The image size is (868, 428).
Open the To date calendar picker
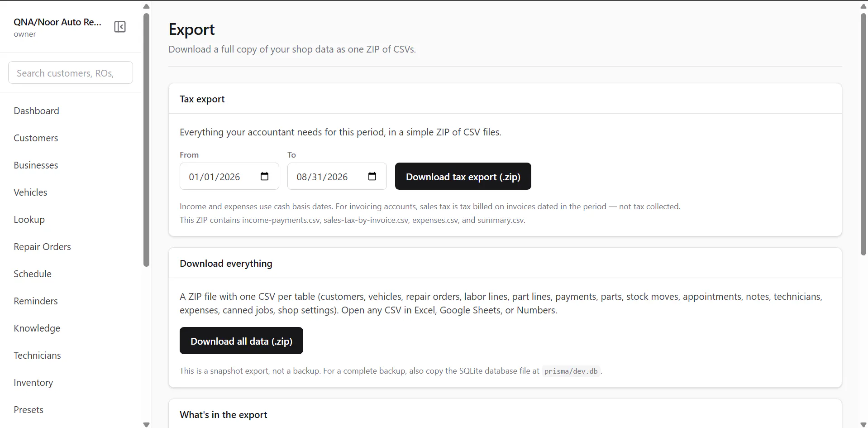(x=372, y=176)
